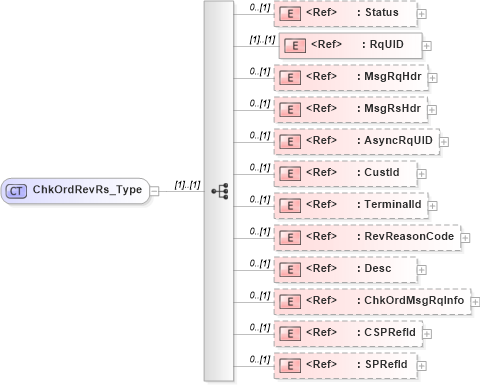The width and height of the screenshot is (480, 385).
Task: Expand the SPRefId element node
Action: [x=422, y=366]
